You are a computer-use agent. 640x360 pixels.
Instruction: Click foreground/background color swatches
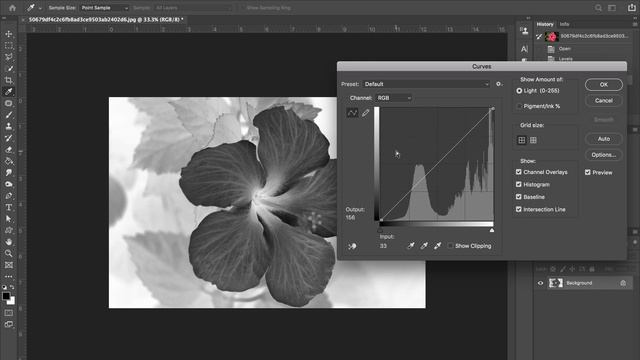pos(8,298)
